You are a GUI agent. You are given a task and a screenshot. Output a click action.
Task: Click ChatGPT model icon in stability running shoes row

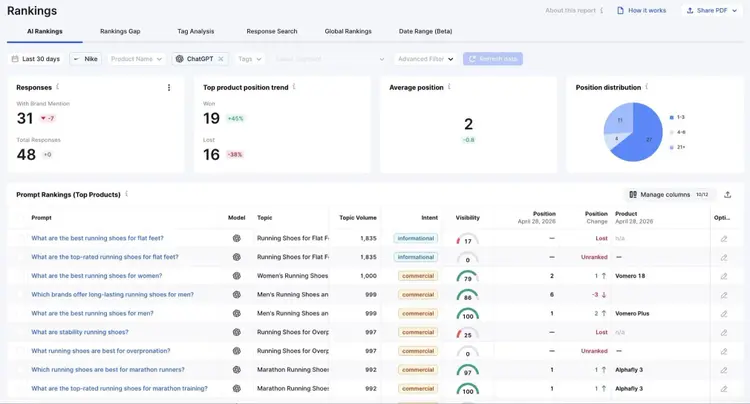236,332
